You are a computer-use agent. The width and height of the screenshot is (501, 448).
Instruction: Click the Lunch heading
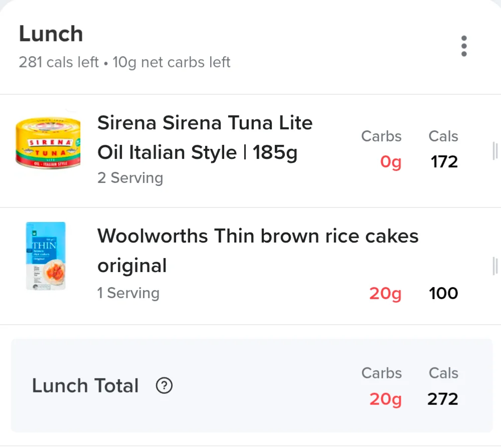click(x=51, y=34)
